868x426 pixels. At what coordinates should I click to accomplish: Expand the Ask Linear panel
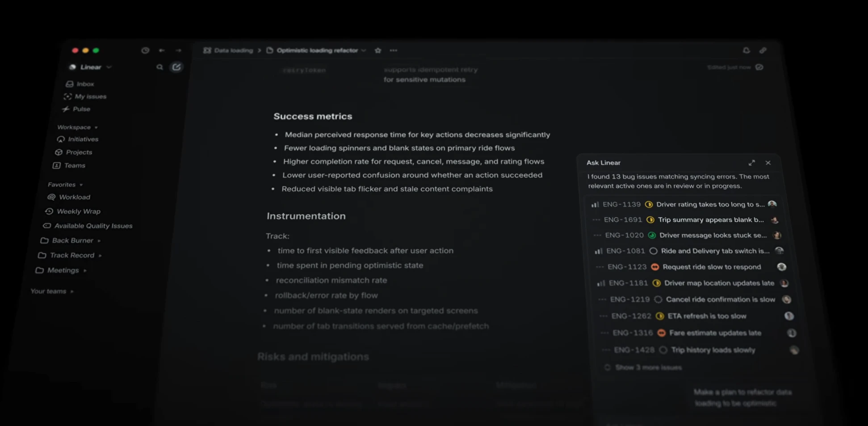[x=752, y=163]
